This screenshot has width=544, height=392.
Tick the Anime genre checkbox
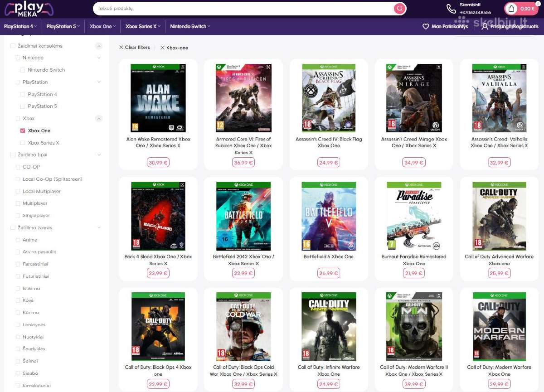(x=18, y=240)
